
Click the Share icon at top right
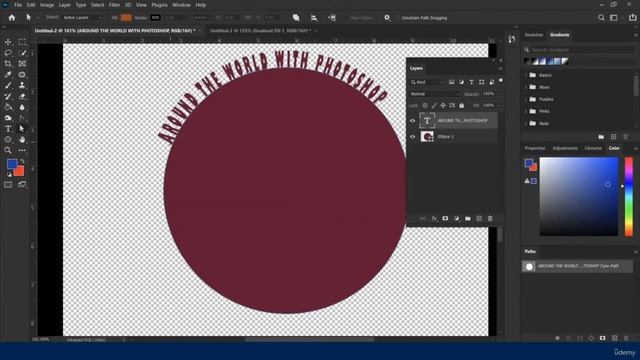click(632, 18)
